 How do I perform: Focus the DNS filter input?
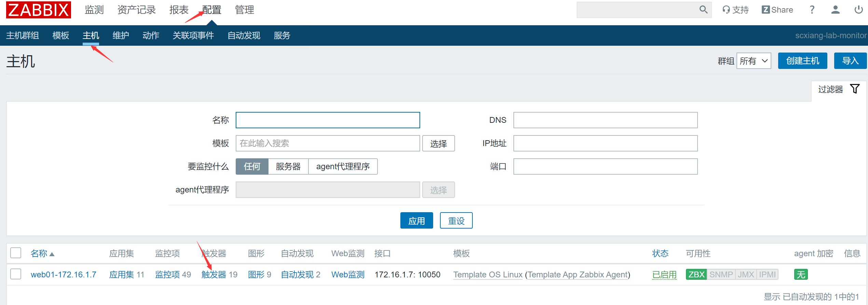click(x=606, y=120)
